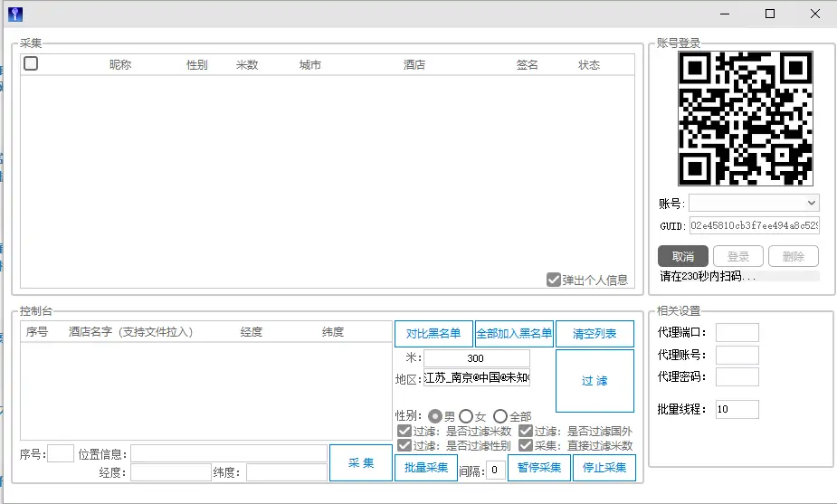This screenshot has height=504, width=837.
Task: Click the GUID text field
Action: (x=755, y=225)
